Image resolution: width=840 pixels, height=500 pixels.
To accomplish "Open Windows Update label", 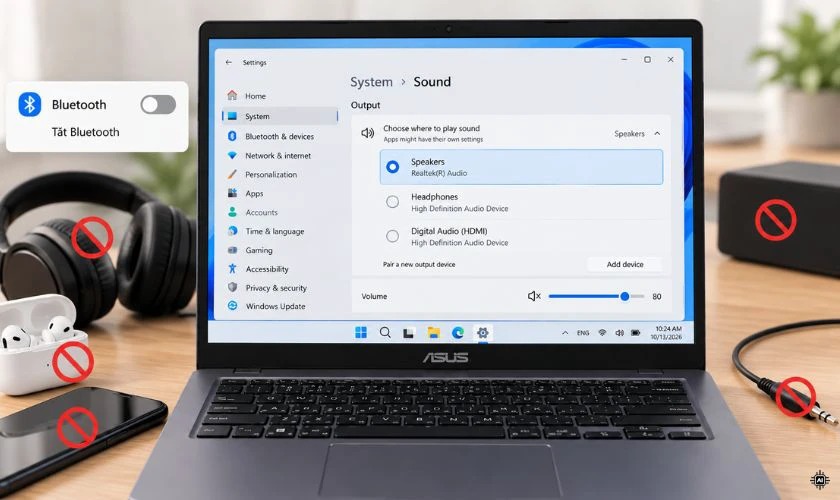I will tap(275, 307).
